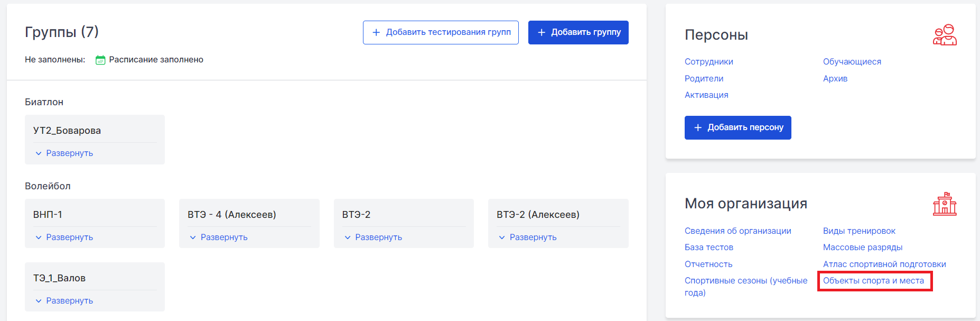The width and height of the screenshot is (980, 321).
Task: Expand ВТЭ-2 (Алексеев) group card
Action: (527, 237)
